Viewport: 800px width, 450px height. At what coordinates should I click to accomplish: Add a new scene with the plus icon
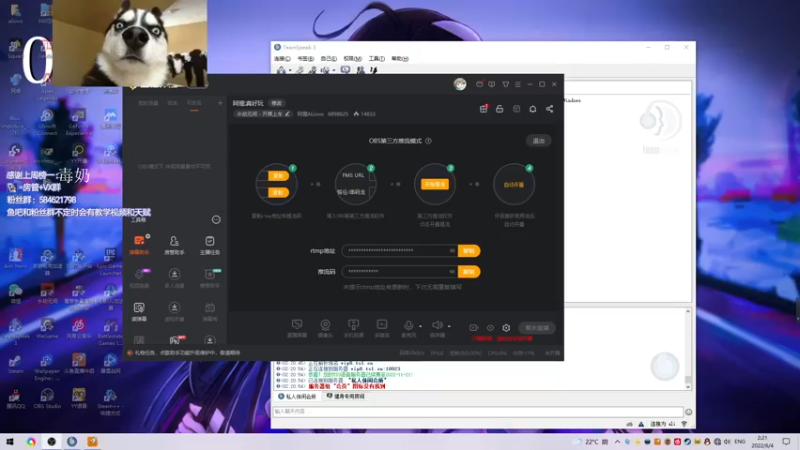(x=220, y=103)
